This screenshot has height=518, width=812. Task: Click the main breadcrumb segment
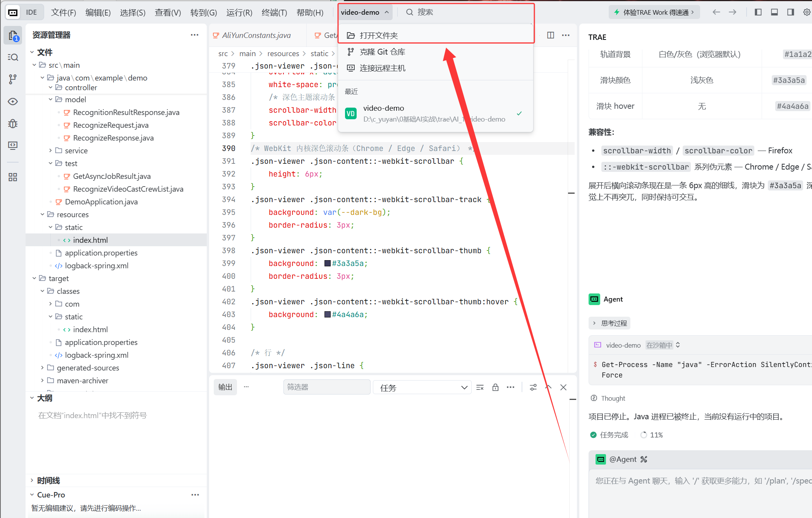pos(247,53)
